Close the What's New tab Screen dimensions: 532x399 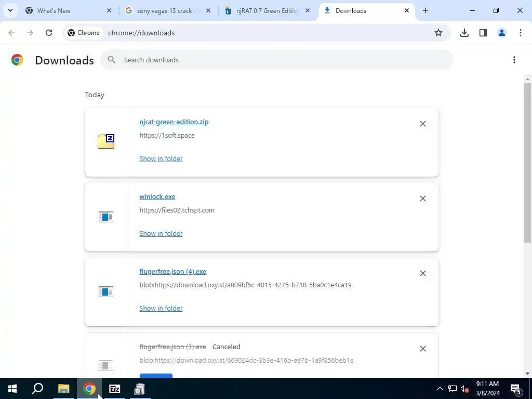(x=109, y=11)
